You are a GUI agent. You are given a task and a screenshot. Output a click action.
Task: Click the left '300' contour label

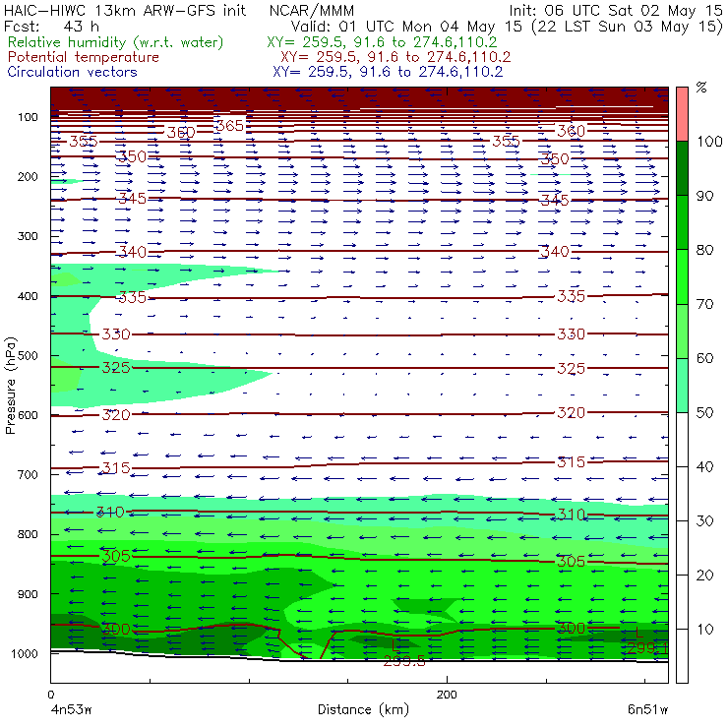[116, 629]
